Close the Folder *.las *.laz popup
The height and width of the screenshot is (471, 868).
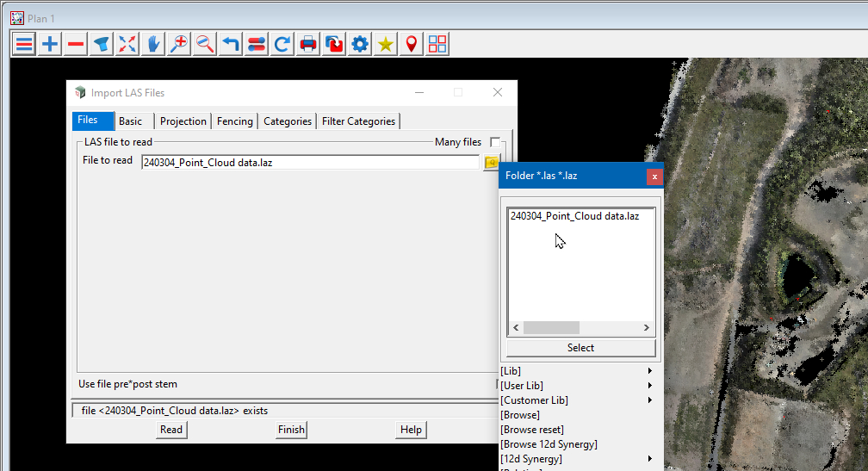[654, 177]
